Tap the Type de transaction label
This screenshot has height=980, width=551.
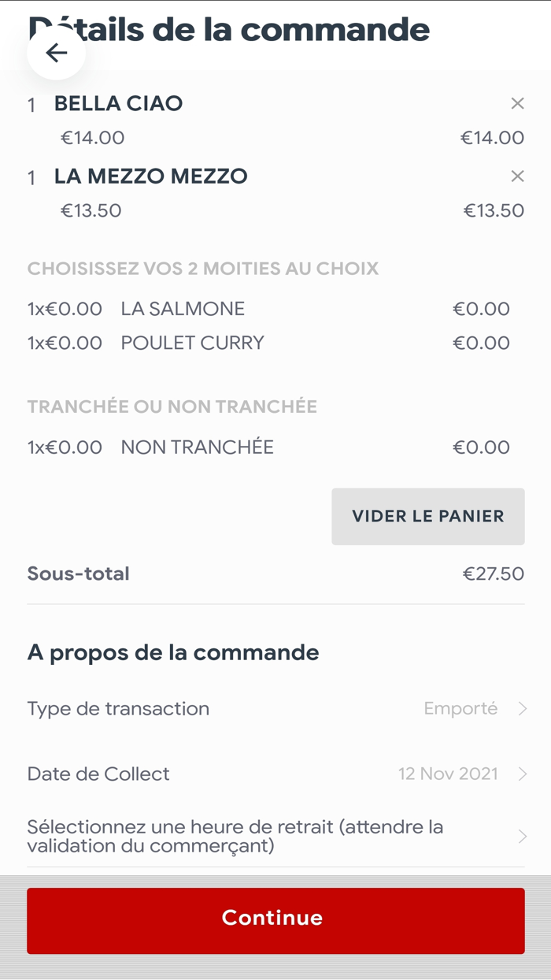click(x=118, y=709)
